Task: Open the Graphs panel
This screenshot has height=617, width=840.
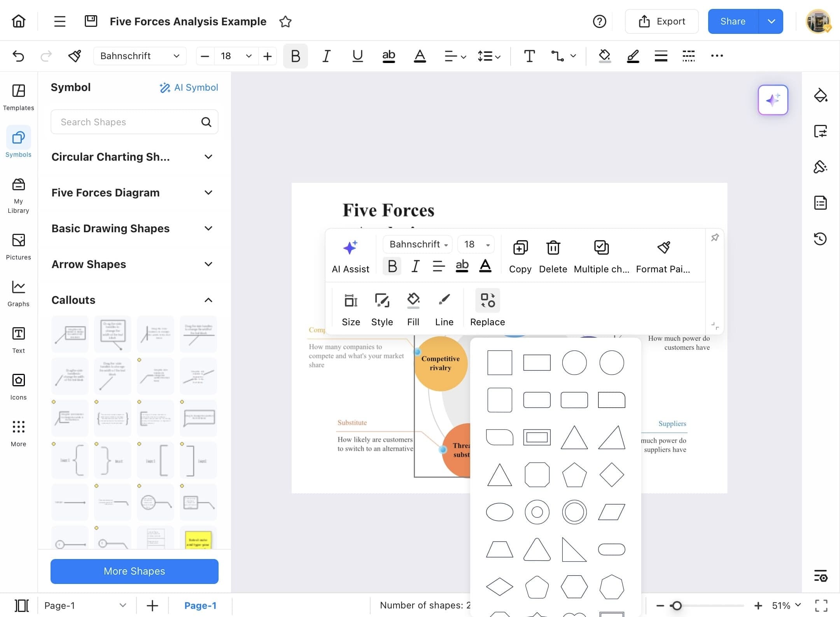Action: tap(18, 292)
